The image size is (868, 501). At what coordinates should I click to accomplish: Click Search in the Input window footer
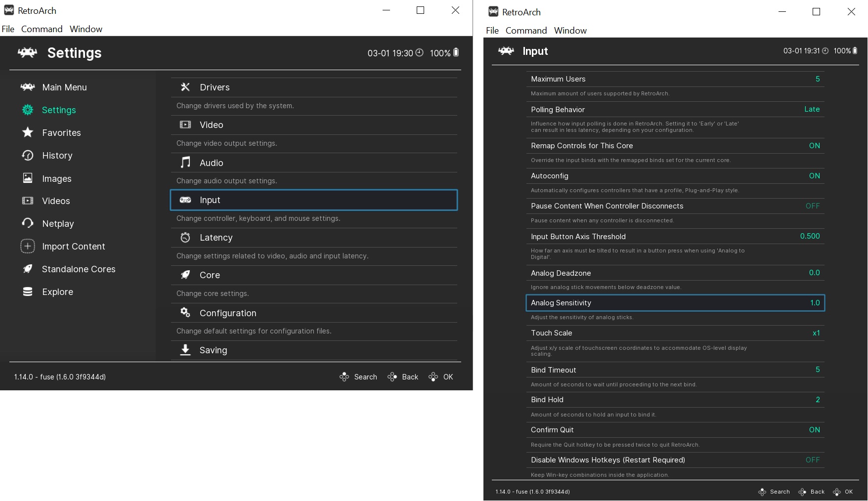(x=774, y=492)
